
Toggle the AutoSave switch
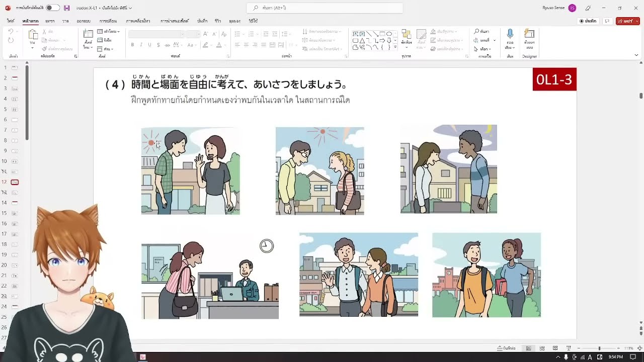(53, 8)
